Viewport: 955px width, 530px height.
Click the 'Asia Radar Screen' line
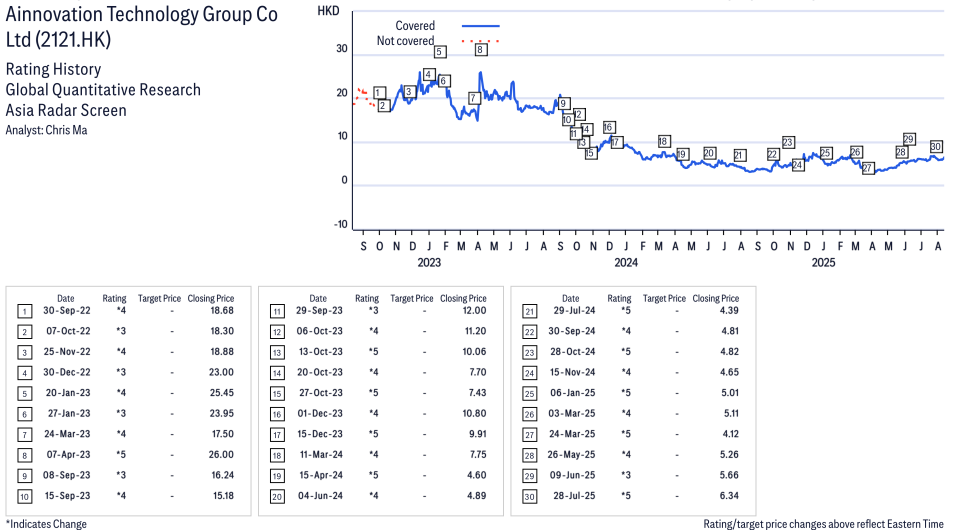click(x=66, y=110)
